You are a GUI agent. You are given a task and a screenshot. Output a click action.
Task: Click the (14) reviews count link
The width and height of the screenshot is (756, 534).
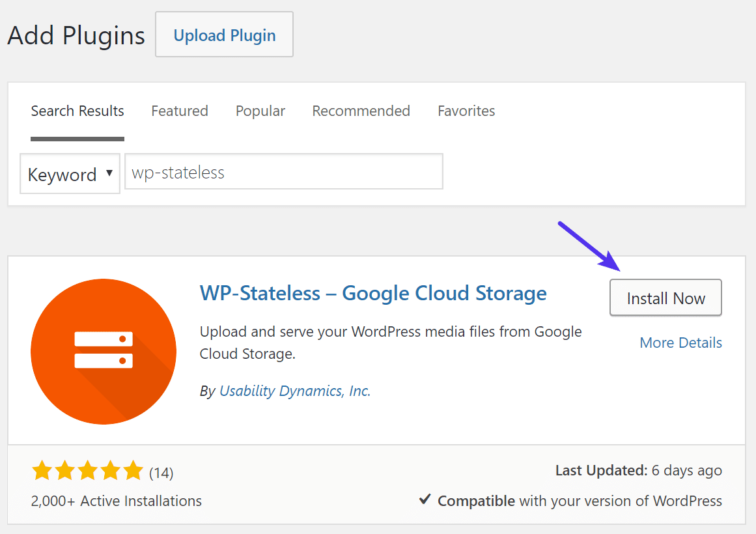162,470
